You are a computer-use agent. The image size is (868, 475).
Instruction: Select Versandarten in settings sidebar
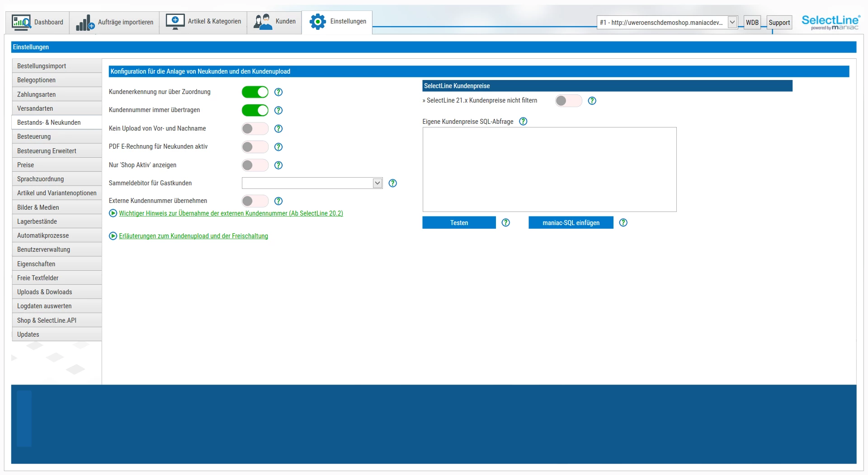(x=57, y=108)
